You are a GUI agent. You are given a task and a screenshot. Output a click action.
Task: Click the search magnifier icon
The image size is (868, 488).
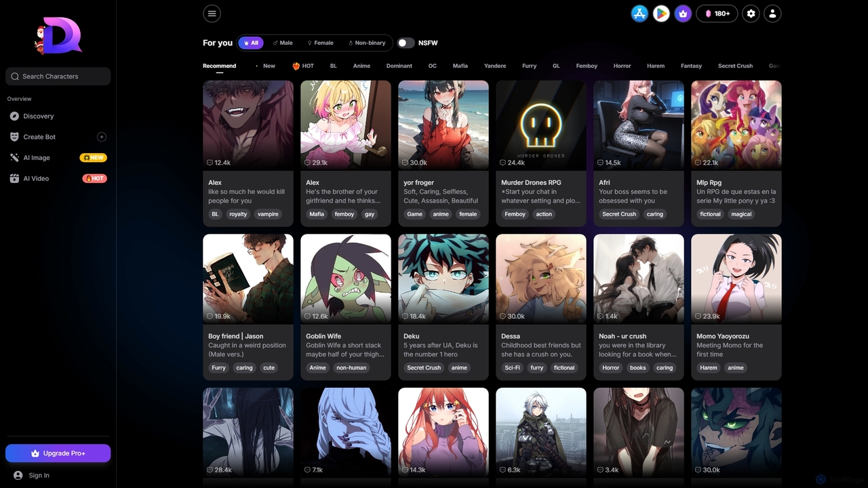click(x=15, y=77)
